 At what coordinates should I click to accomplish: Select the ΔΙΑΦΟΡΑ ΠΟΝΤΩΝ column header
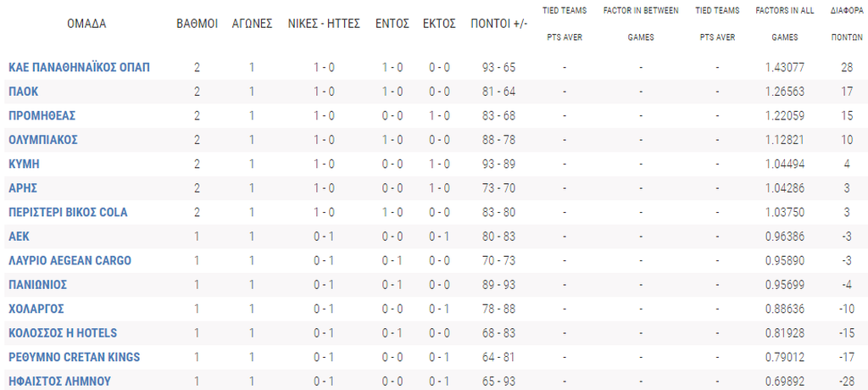pos(847,24)
